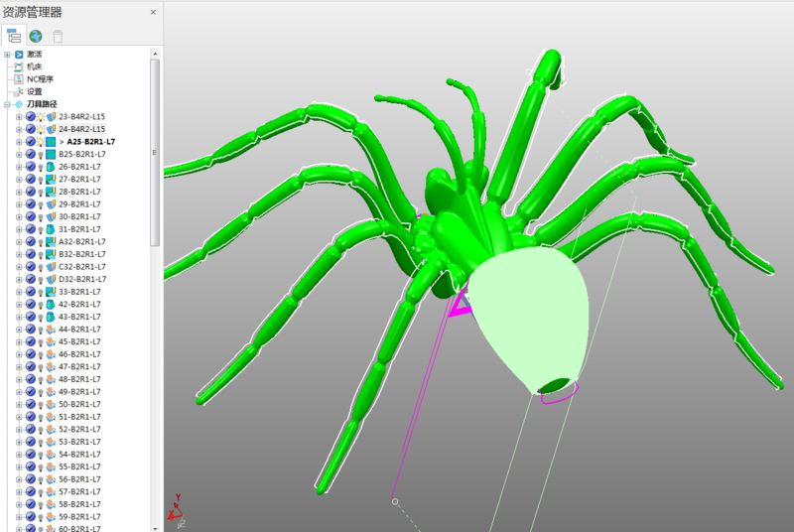Click the strategy icon of toolpath A32-B2R1-L7
Screen dimensions: 794x532
[x=51, y=241]
